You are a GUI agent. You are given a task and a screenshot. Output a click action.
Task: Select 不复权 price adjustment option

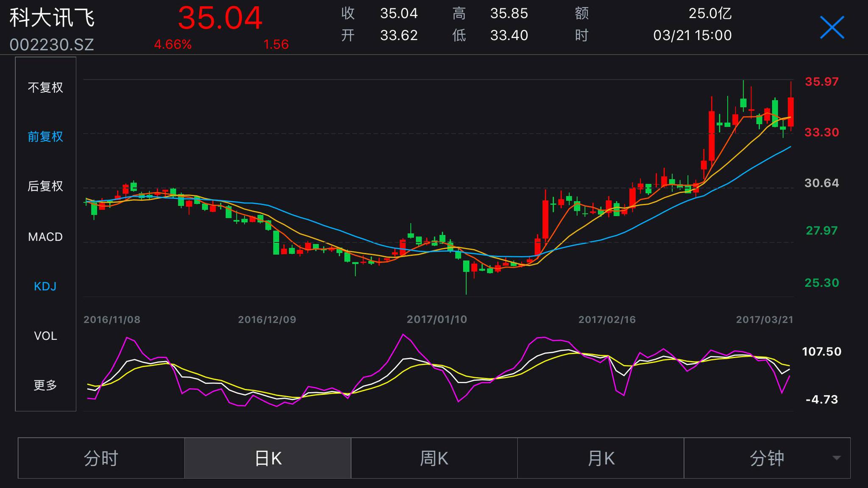click(x=45, y=88)
